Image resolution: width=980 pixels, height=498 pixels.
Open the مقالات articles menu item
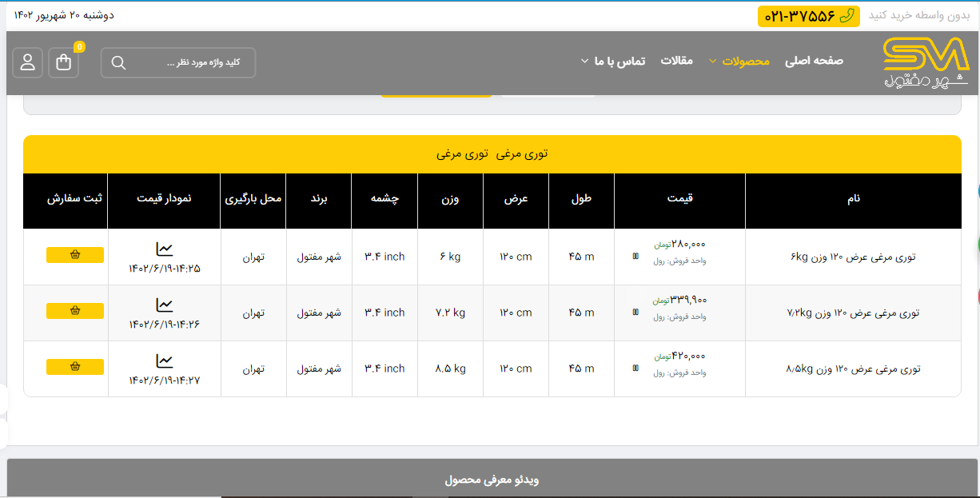(676, 61)
